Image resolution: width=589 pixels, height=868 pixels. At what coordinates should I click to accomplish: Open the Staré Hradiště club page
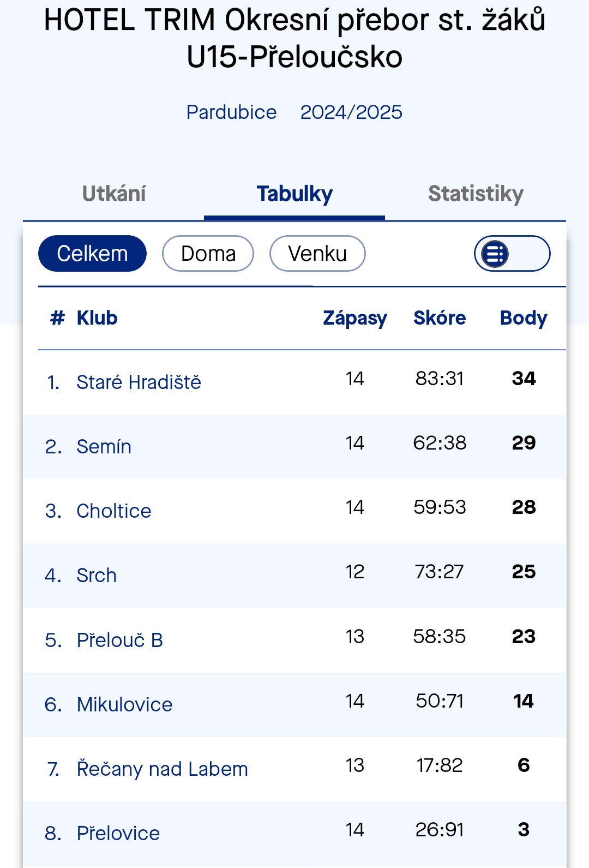click(x=139, y=382)
